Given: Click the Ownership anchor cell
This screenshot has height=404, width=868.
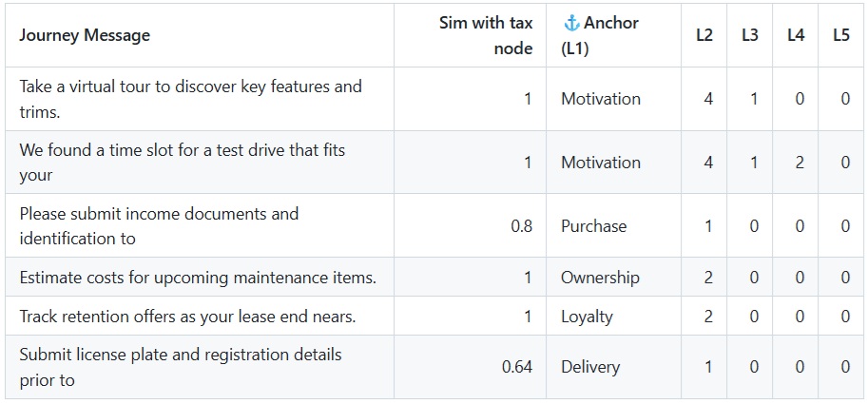Looking at the screenshot, I should coord(600,278).
